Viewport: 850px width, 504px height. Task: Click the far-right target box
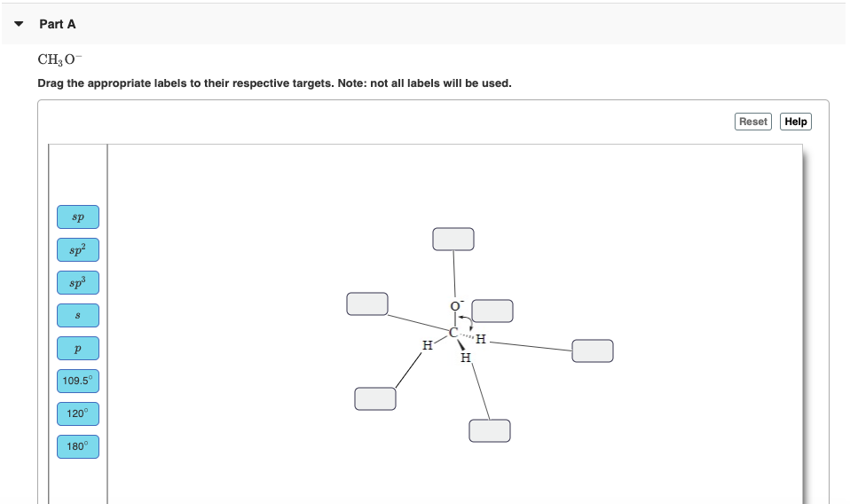pos(593,351)
